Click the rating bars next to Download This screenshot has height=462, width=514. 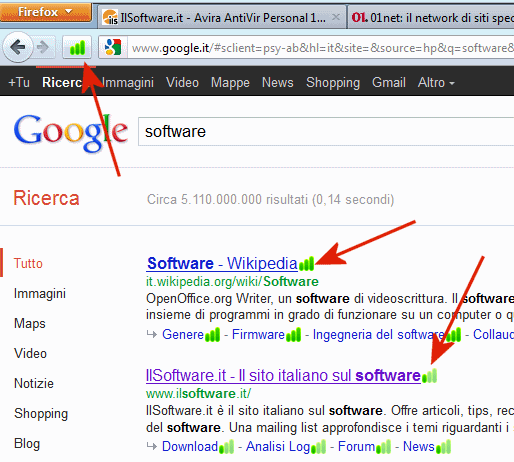point(226,447)
